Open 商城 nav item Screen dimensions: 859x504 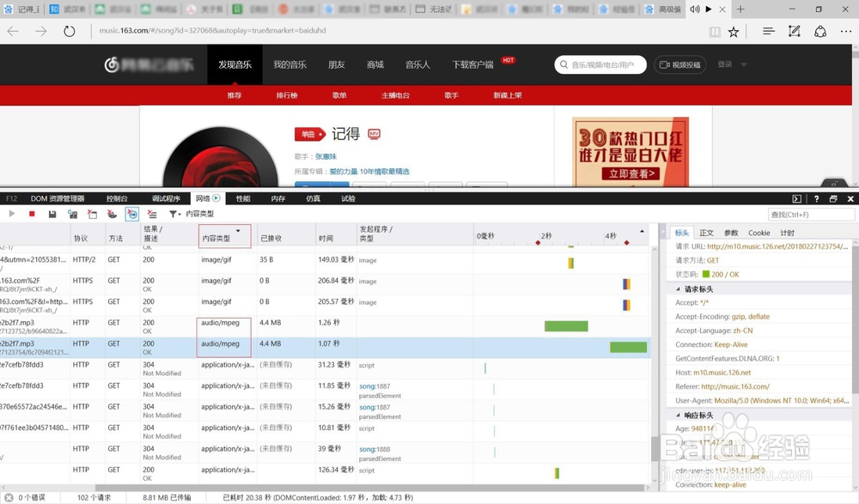[x=375, y=64]
